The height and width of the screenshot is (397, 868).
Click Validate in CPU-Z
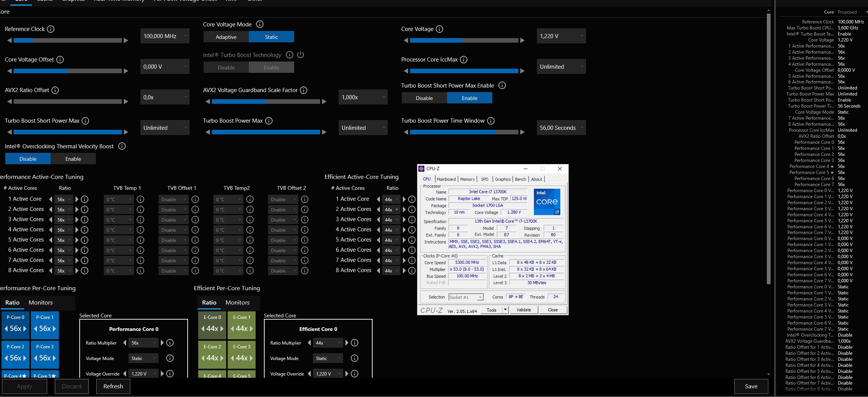524,310
